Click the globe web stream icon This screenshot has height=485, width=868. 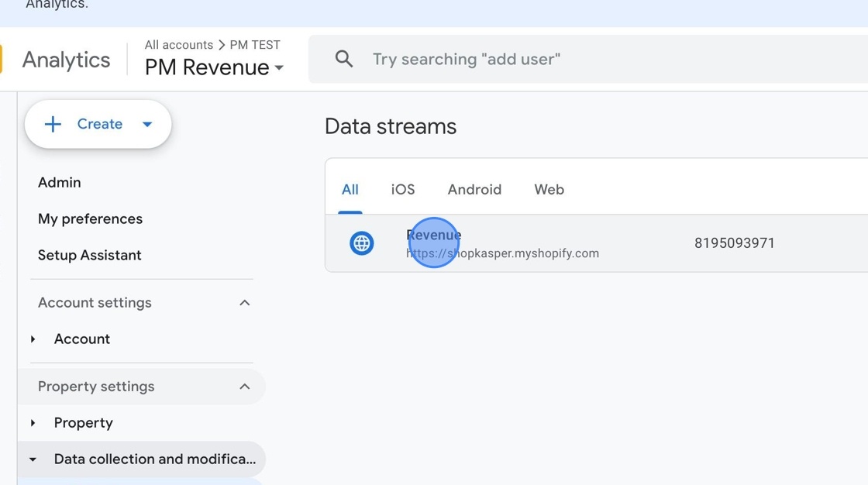pyautogui.click(x=361, y=242)
